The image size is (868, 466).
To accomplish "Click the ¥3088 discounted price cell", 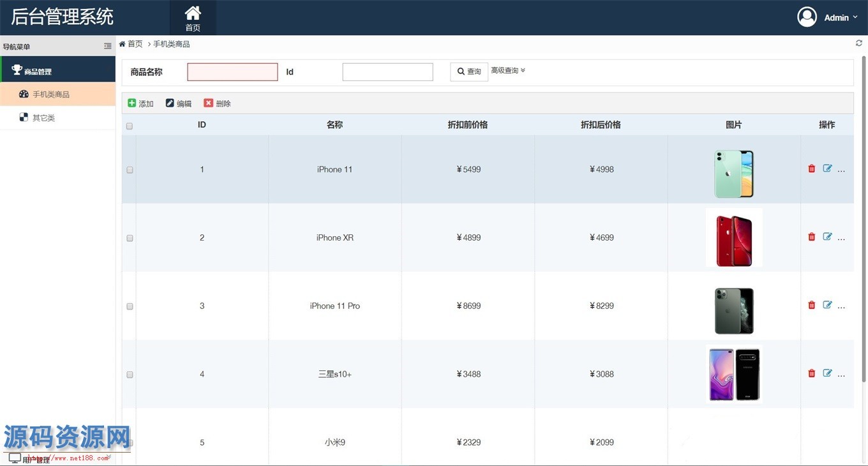I will point(601,374).
